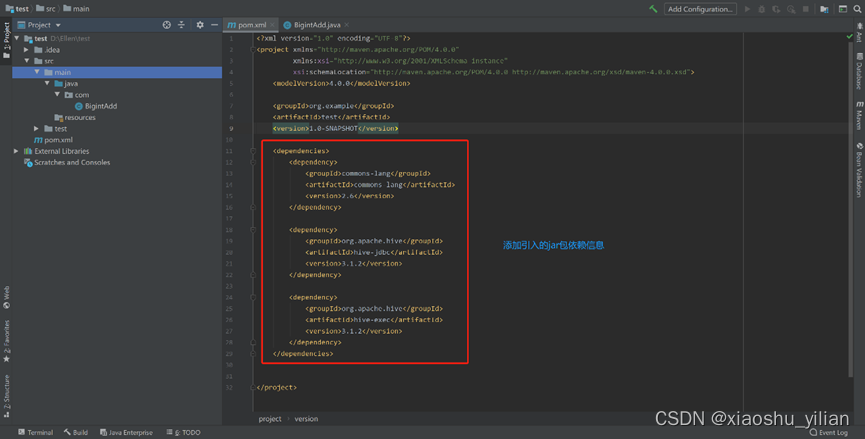
Task: Click the Build project hammer icon
Action: click(x=653, y=9)
